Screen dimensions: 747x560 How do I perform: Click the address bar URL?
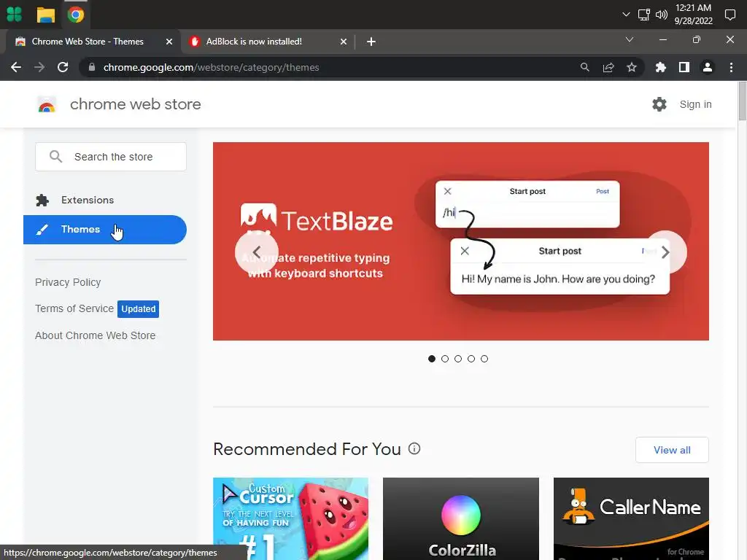coord(211,67)
